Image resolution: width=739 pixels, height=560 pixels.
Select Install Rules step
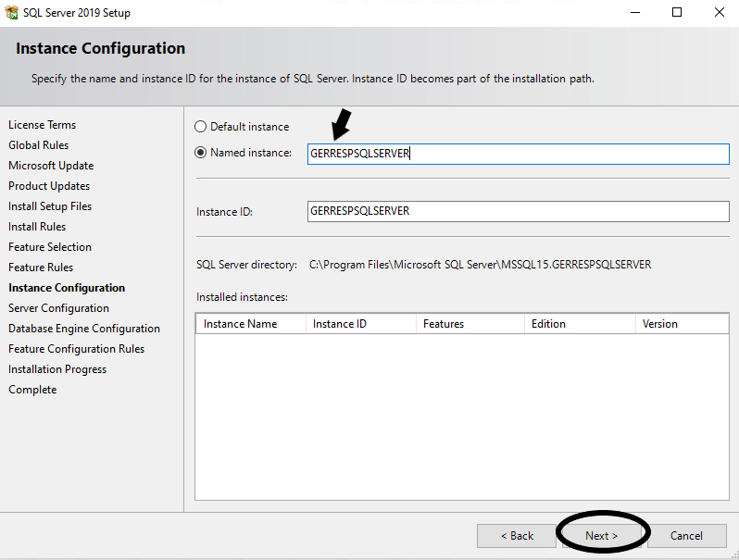tap(37, 227)
